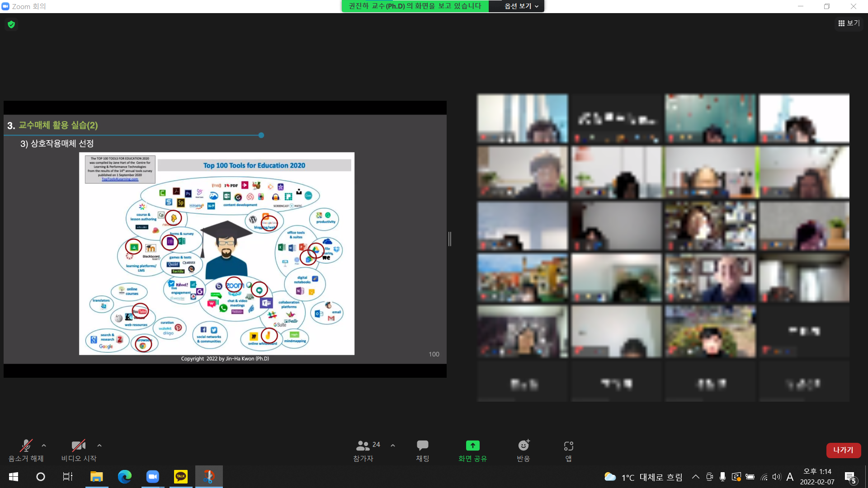Click the slide page number 100

(x=434, y=354)
